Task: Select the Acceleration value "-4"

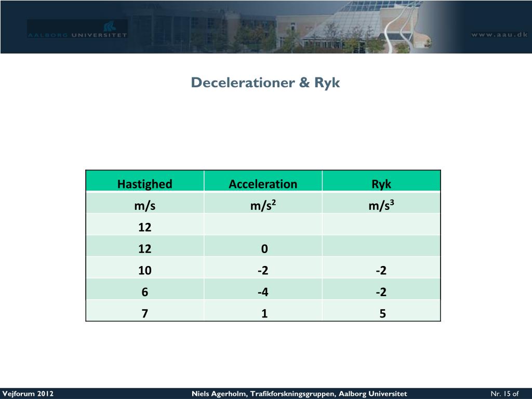Action: 263,292
